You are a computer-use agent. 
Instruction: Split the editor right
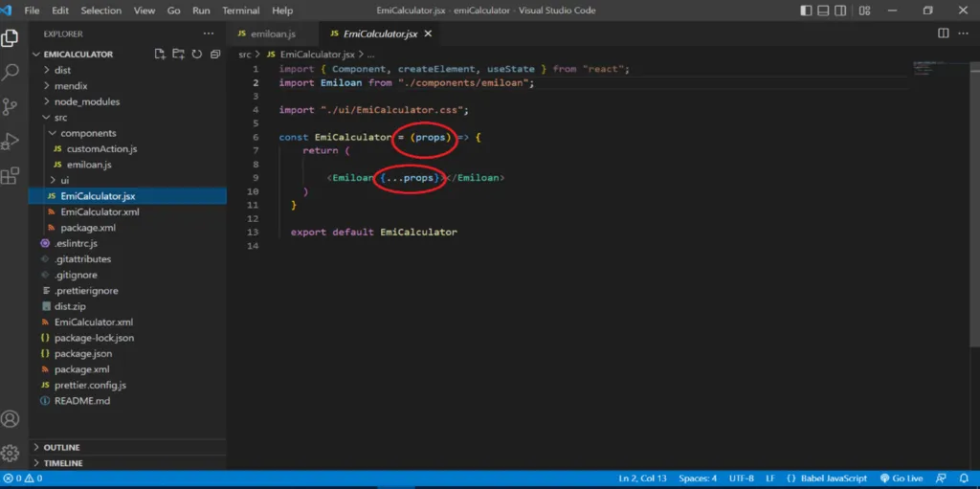click(943, 33)
